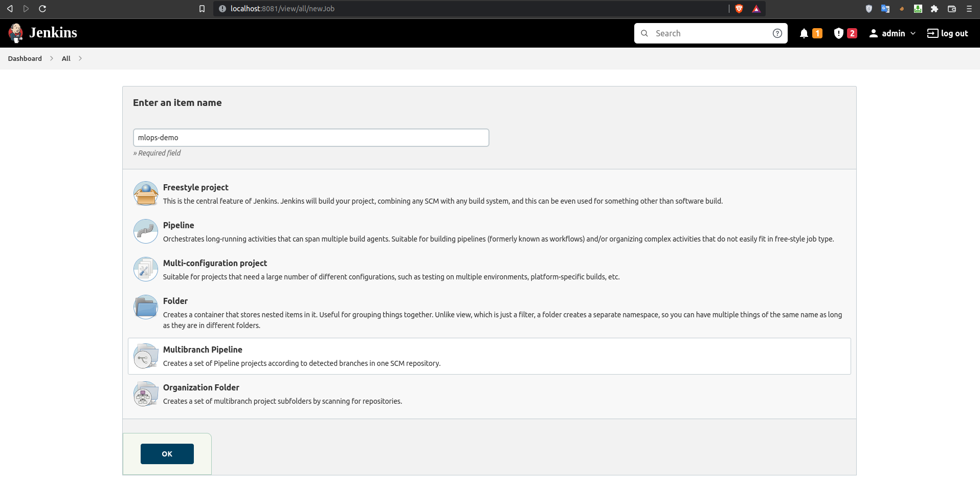Click the browser forward arrow
The height and width of the screenshot is (501, 980).
(26, 9)
